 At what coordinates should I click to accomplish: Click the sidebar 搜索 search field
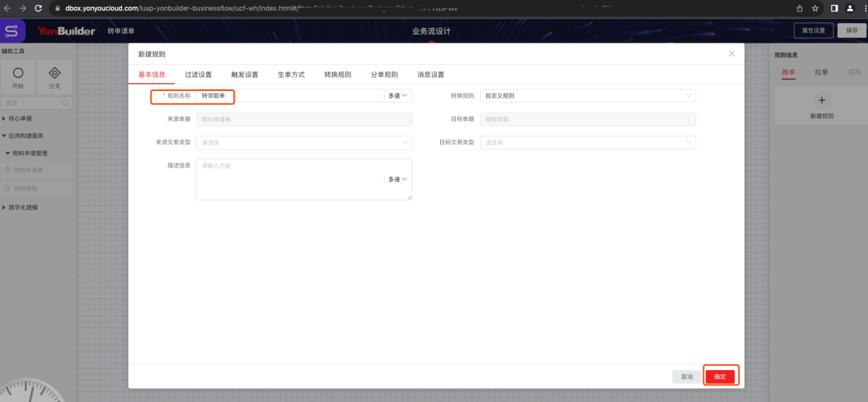point(37,103)
